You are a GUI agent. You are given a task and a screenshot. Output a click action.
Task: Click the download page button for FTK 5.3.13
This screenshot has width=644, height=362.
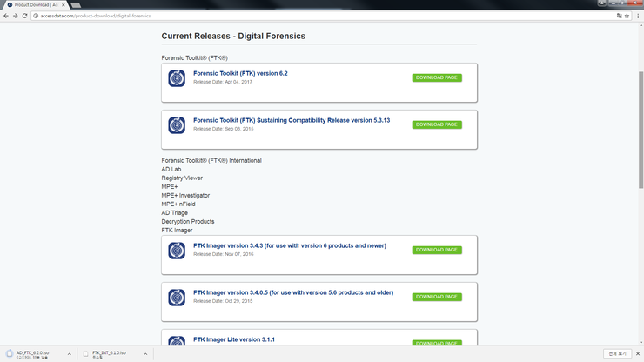click(x=437, y=124)
